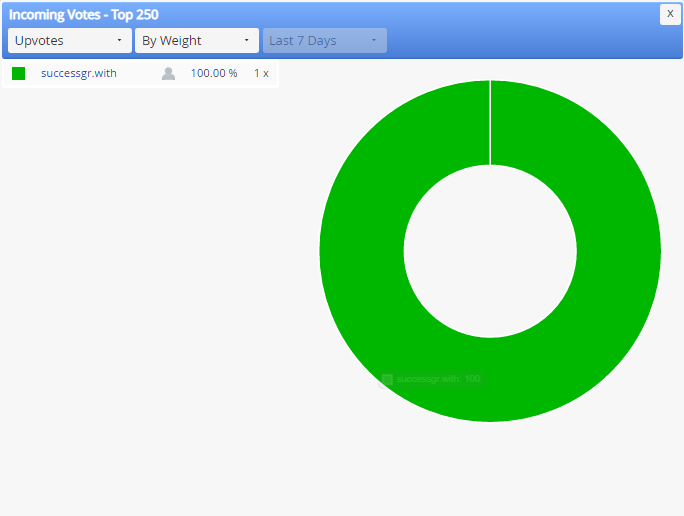Close the Incoming Votes dialog
Viewport: 684px width, 516px height.
pyautogui.click(x=670, y=14)
